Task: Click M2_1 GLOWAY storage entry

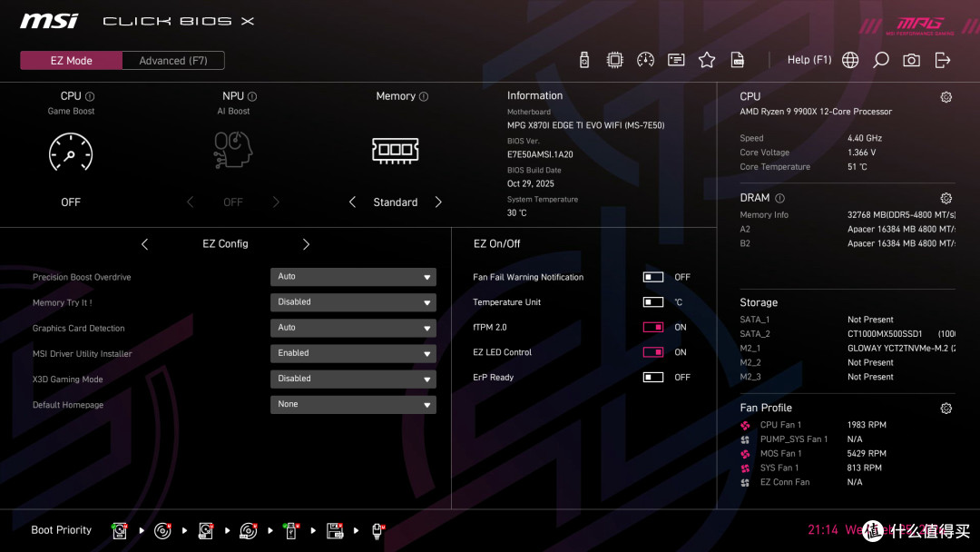Action: point(848,349)
